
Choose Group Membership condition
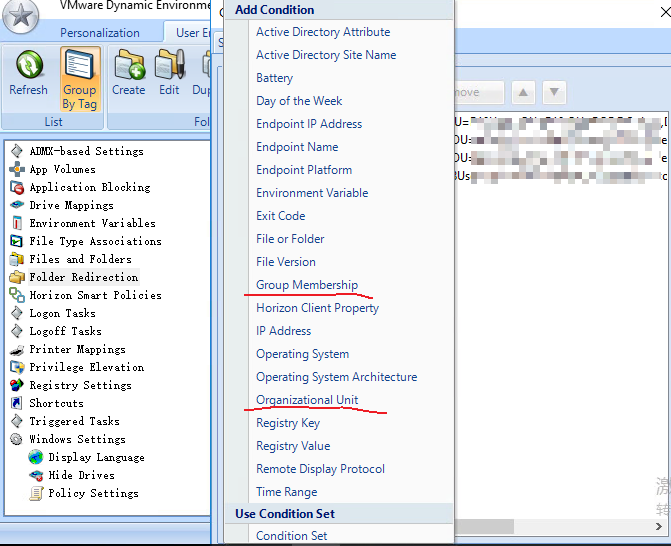307,285
